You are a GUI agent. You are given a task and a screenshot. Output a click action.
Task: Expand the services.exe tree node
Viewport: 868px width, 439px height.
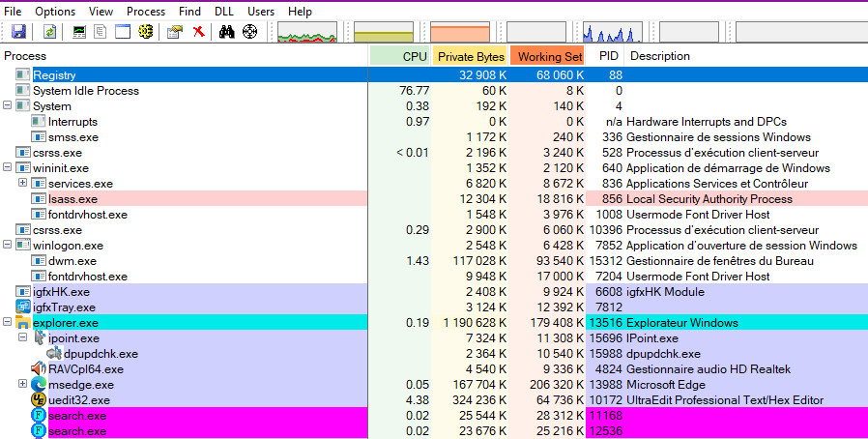[x=22, y=183]
